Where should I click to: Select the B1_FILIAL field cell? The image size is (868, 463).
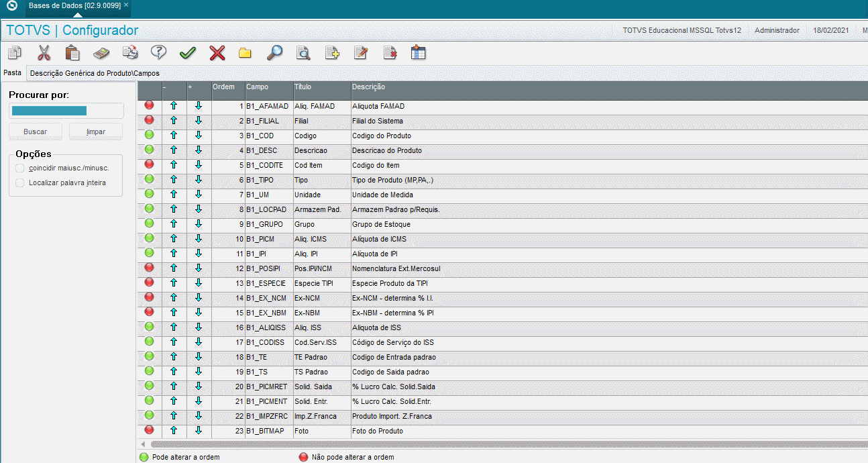(268, 121)
